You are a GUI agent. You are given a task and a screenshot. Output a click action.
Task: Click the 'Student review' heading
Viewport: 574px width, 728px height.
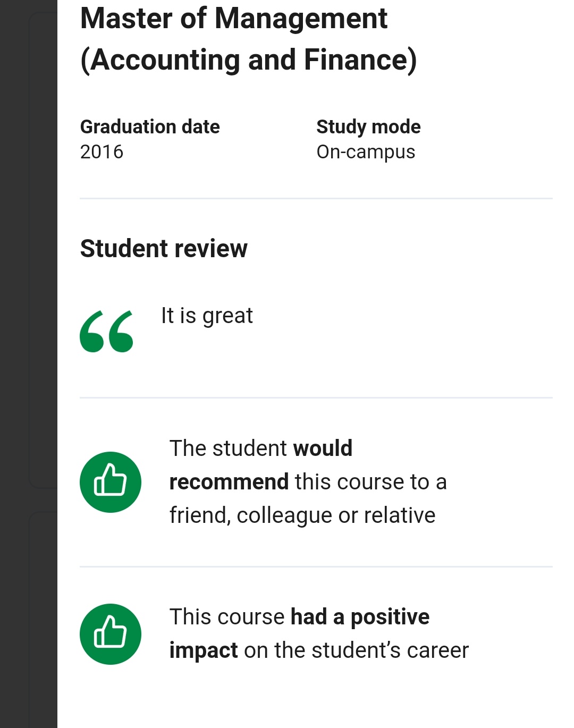164,249
